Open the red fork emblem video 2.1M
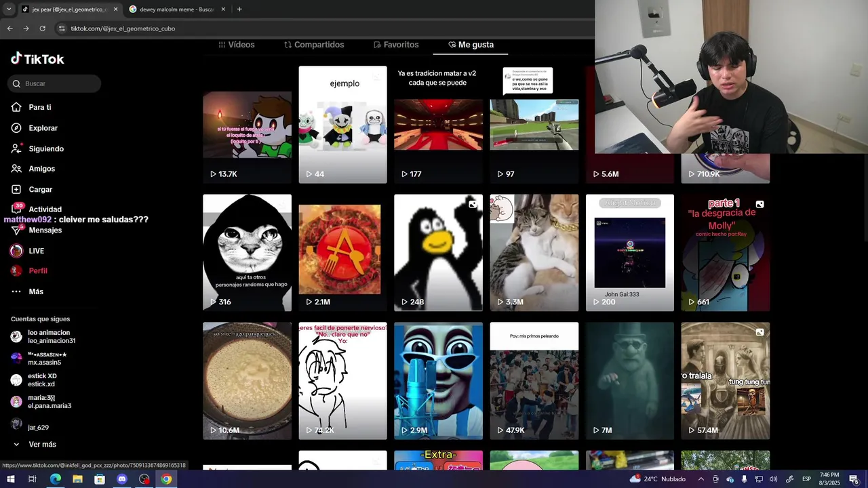This screenshot has height=488, width=868. click(342, 253)
